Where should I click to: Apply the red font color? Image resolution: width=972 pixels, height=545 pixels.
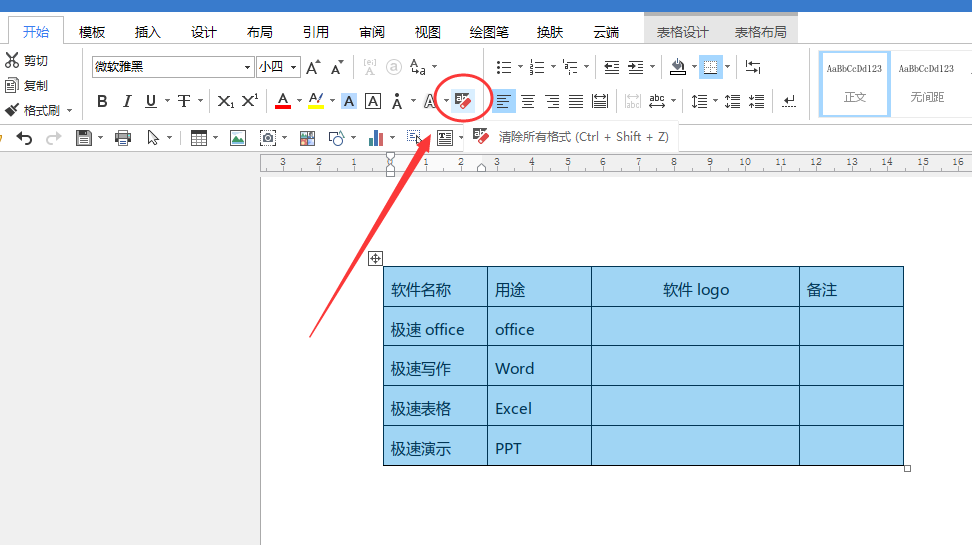[x=283, y=101]
